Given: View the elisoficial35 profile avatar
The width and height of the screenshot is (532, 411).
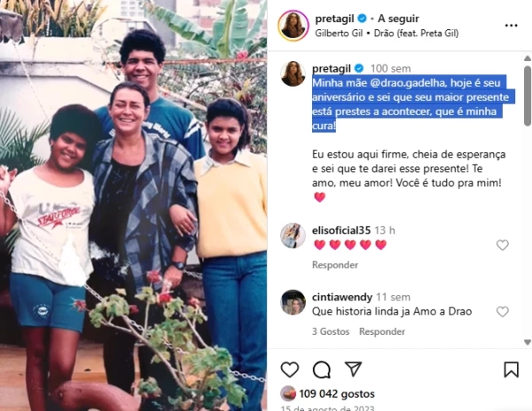Looking at the screenshot, I should point(293,236).
